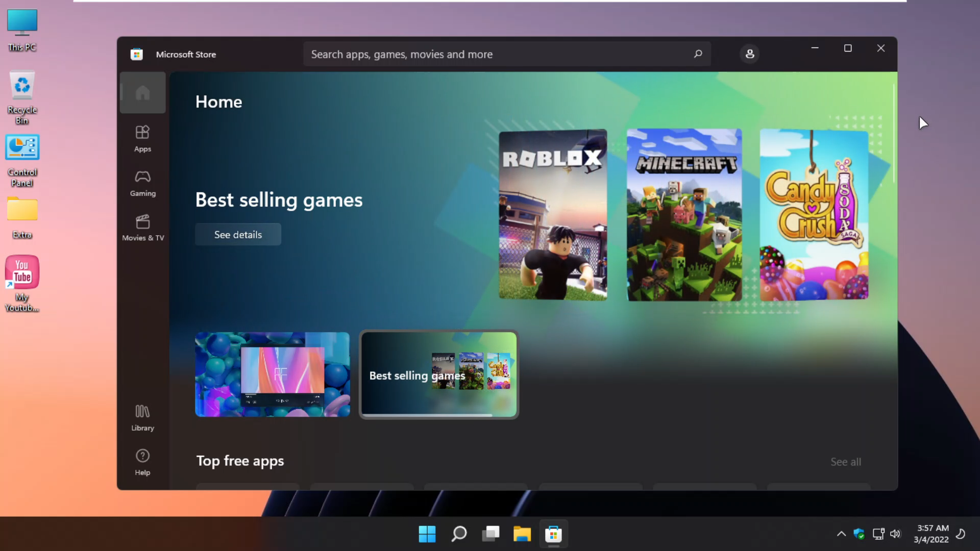The height and width of the screenshot is (551, 980).
Task: Open Task View from taskbar
Action: [491, 534]
